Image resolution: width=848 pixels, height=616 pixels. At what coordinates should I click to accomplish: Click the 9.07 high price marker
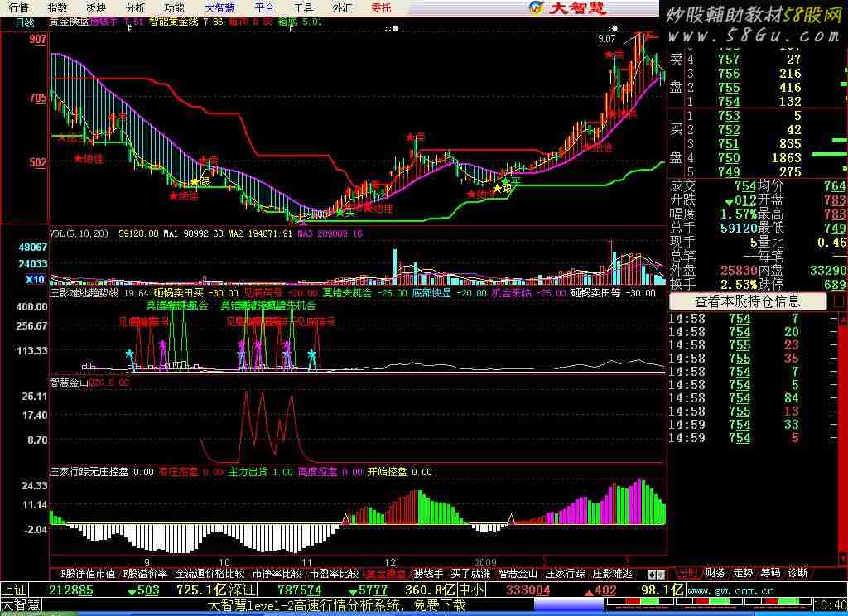tap(607, 39)
